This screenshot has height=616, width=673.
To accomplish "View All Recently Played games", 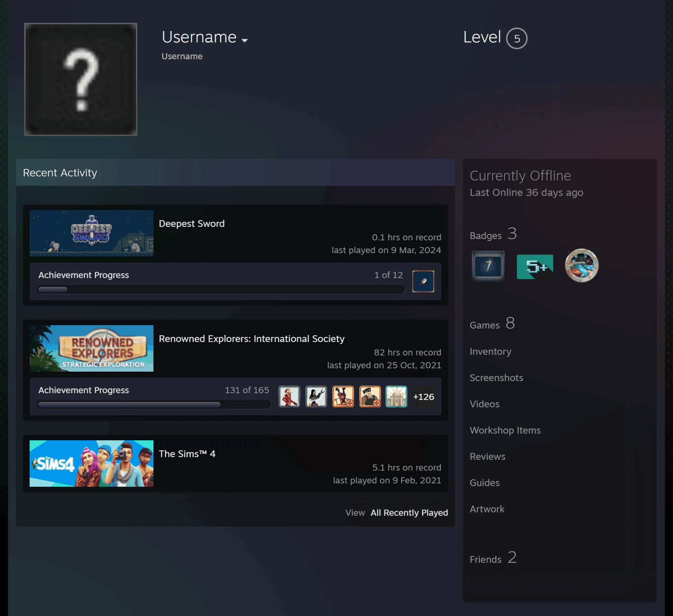I will [409, 513].
